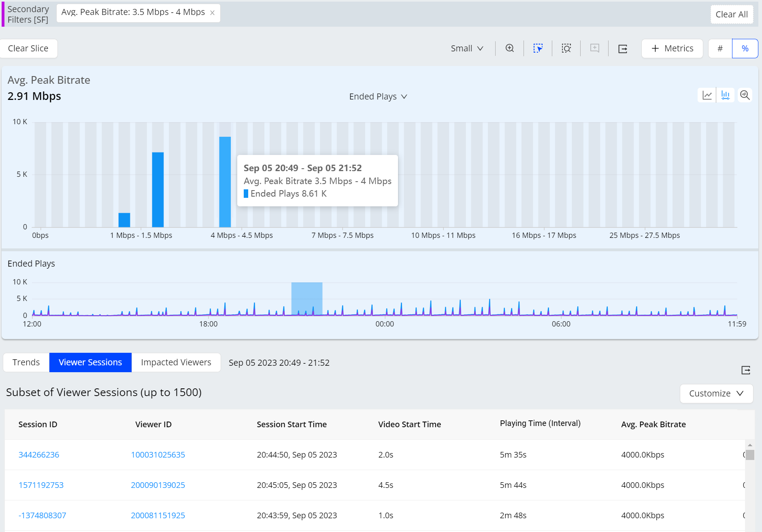Activate the box selection slice tool
This screenshot has width=762, height=532.
point(538,49)
